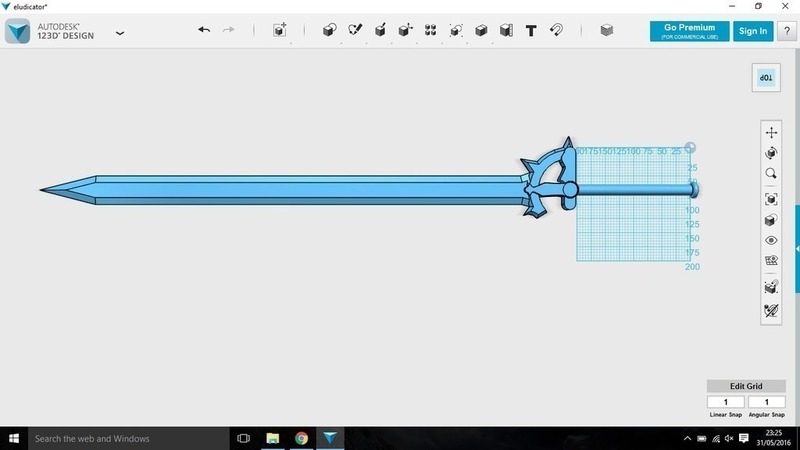
Task: Click the taskbar clock showing 23:25
Action: coord(773,438)
